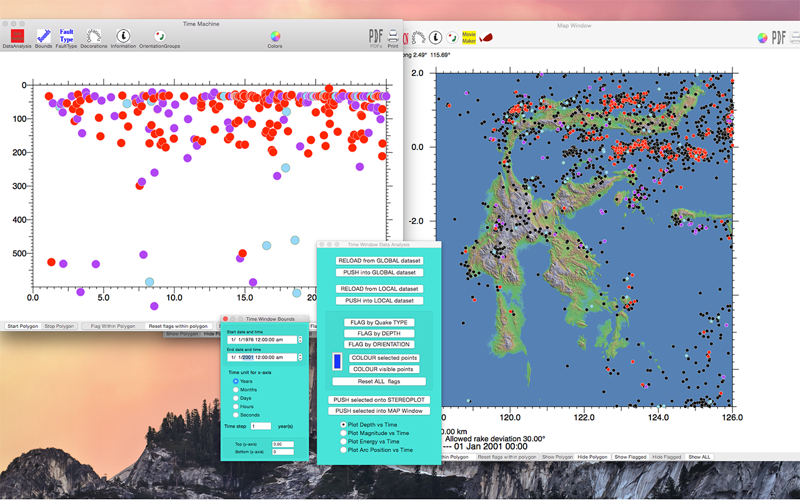Select Days time unit radio button
This screenshot has height=500, width=800.
[236, 398]
